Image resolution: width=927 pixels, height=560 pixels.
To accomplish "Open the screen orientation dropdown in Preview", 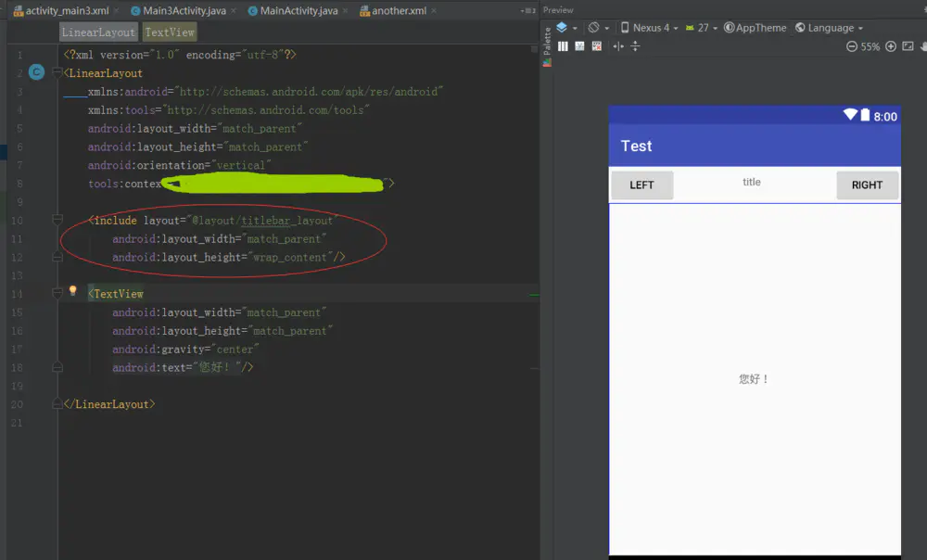I will [598, 27].
